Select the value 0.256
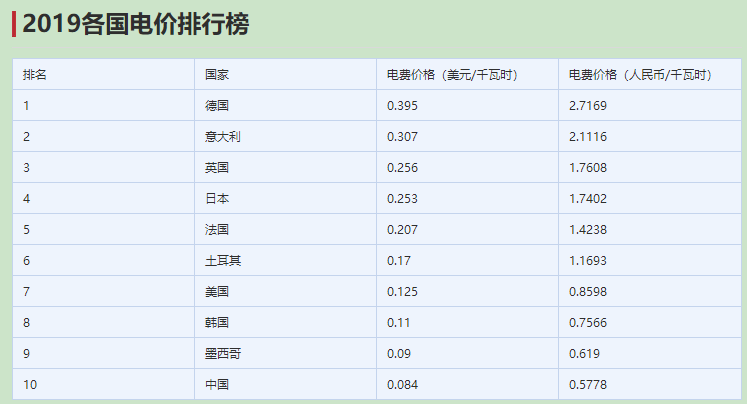Image resolution: width=747 pixels, height=404 pixels. click(x=402, y=168)
